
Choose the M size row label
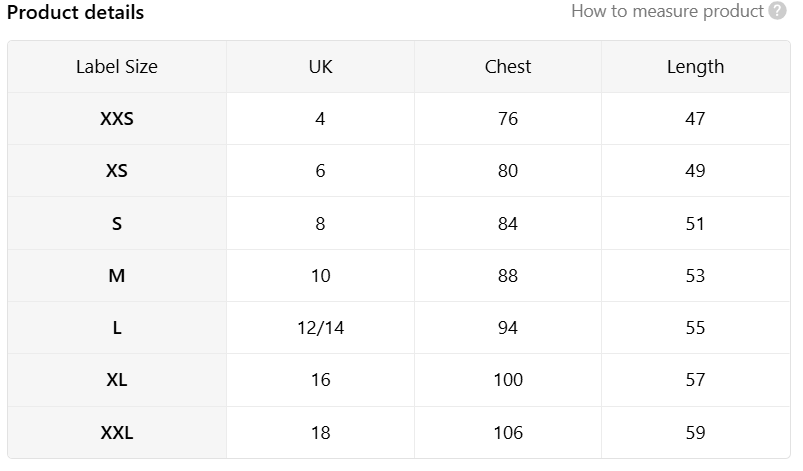117,276
